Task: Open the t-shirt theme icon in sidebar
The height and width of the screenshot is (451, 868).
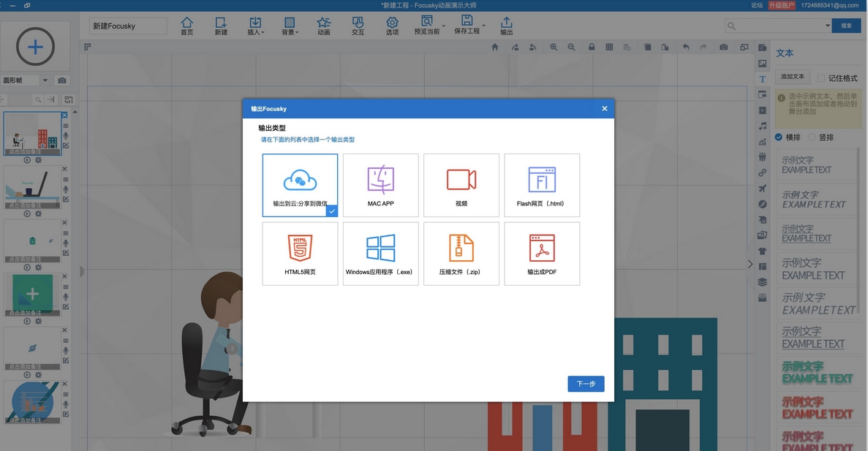Action: pyautogui.click(x=762, y=251)
